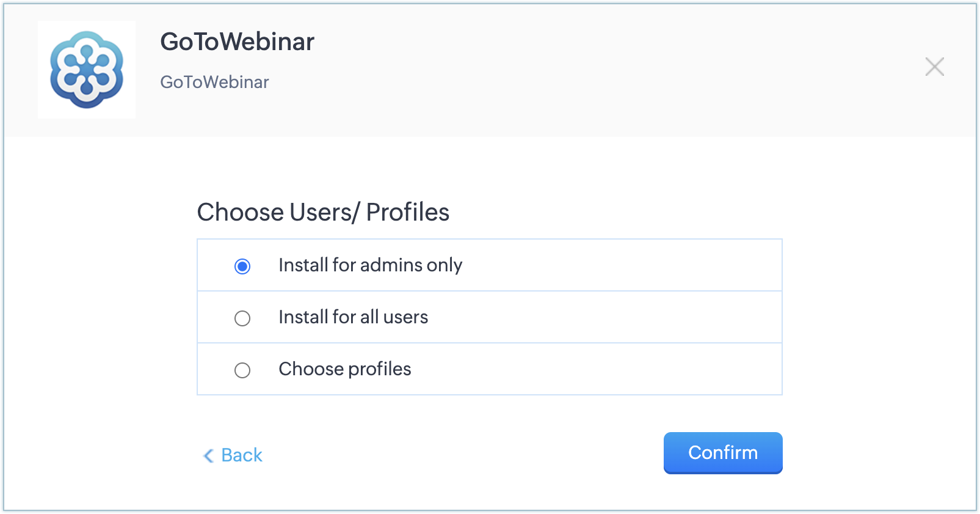This screenshot has height=514, width=980.
Task: Click the left chevron beside Back
Action: (208, 455)
